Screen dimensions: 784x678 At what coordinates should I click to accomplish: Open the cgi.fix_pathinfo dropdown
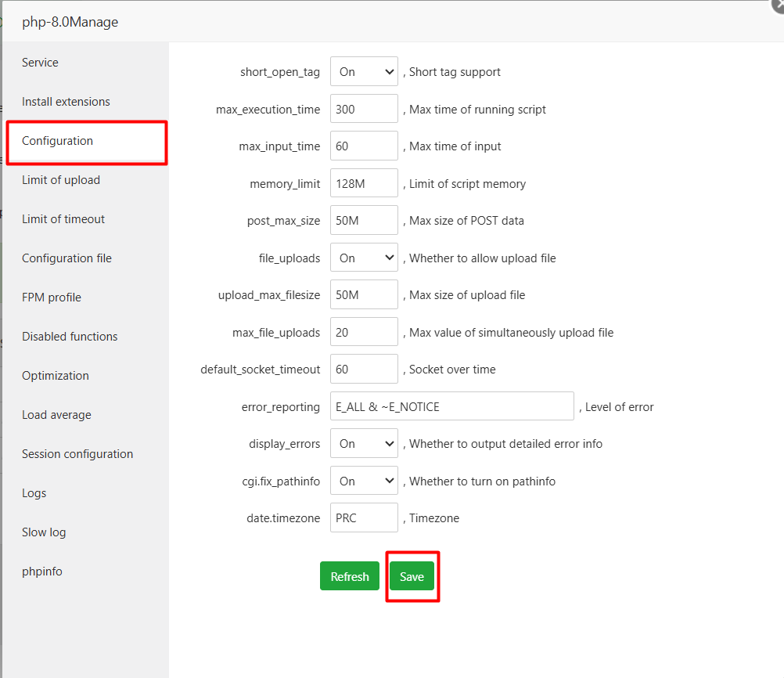tap(364, 480)
